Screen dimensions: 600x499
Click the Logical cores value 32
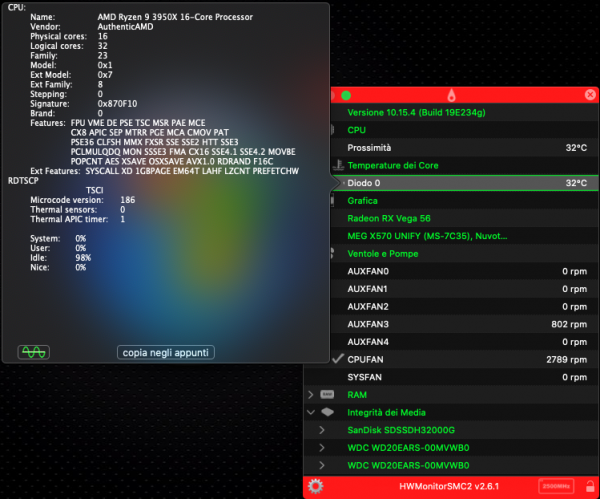pos(103,46)
